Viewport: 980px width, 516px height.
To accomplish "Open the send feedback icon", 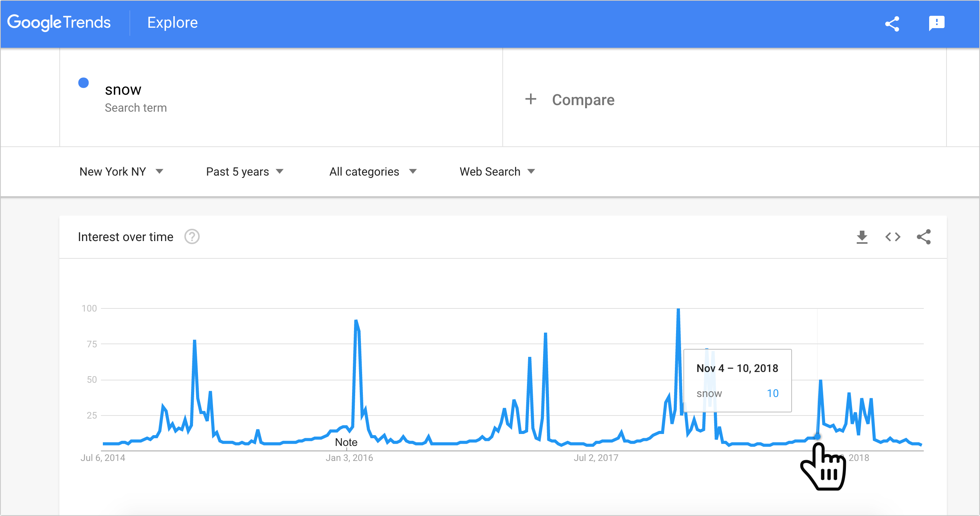I will click(936, 23).
